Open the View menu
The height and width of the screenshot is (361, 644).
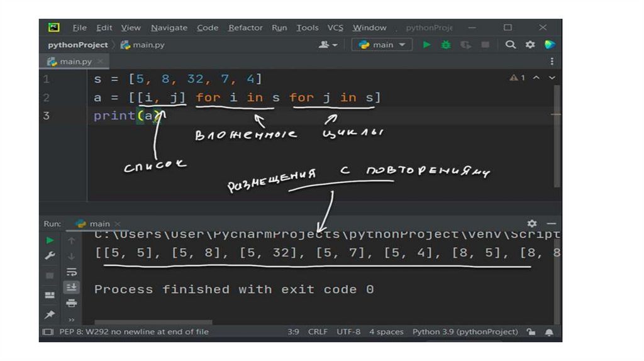(131, 28)
